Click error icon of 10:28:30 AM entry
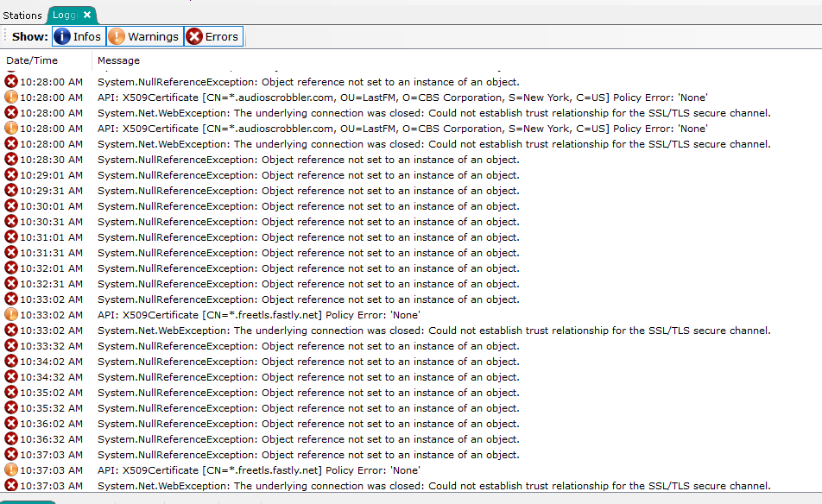 pos(11,160)
